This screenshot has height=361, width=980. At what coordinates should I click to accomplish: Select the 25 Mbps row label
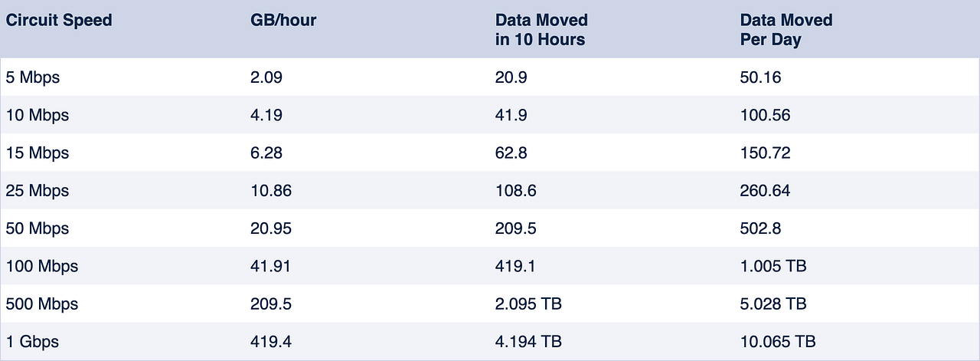(x=37, y=190)
